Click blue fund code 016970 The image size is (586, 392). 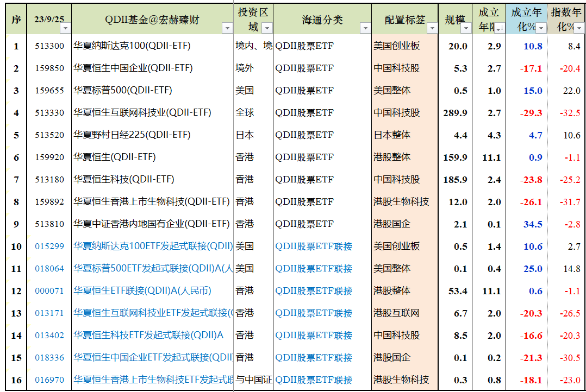click(49, 380)
